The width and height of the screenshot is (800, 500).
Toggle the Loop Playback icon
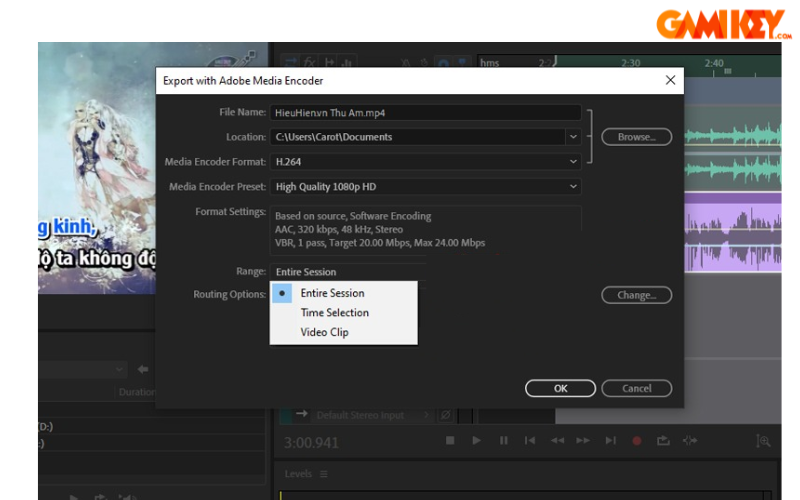[x=663, y=440]
